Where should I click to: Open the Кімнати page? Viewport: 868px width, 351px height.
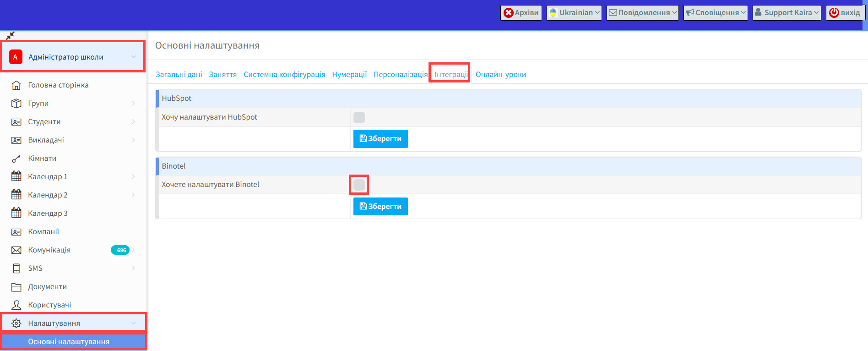(x=42, y=159)
